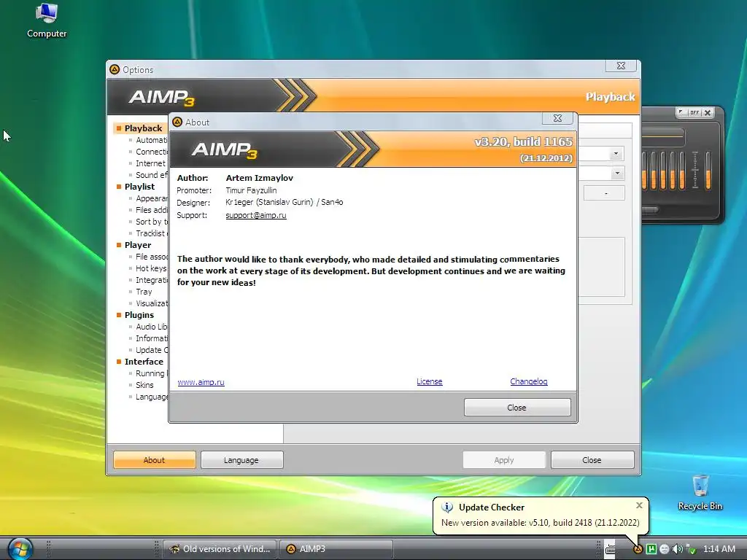
Task: Select Visualization item under Player
Action: 152,303
